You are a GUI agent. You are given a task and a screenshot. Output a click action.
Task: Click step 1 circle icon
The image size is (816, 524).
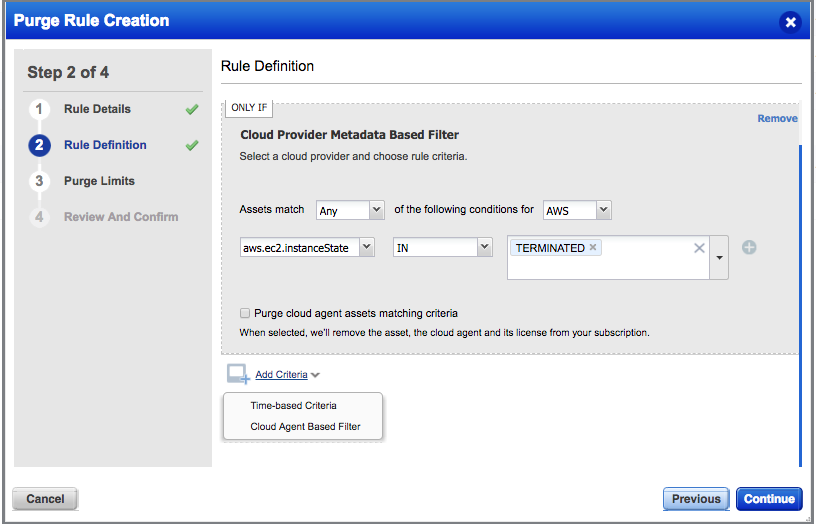[x=39, y=109]
